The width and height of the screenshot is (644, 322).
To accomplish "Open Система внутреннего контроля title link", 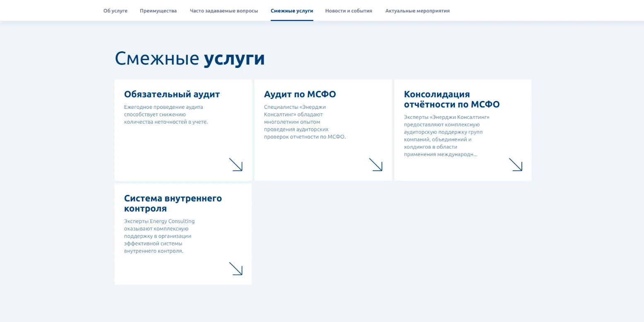I will [173, 203].
